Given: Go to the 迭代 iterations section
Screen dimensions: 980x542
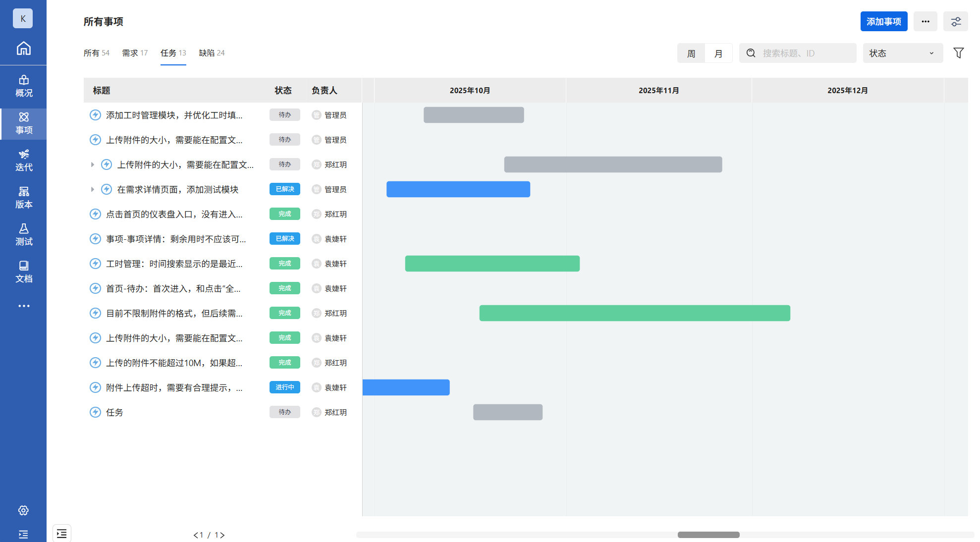Looking at the screenshot, I should (23, 161).
